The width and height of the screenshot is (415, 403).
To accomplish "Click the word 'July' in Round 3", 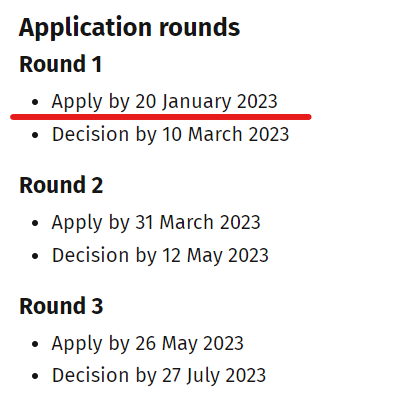I will pos(203,376).
